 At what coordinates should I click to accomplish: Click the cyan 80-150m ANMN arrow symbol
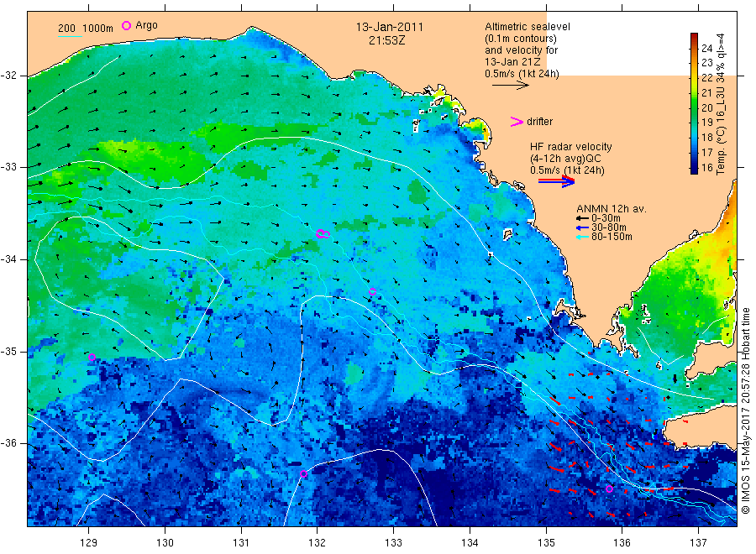click(x=582, y=237)
